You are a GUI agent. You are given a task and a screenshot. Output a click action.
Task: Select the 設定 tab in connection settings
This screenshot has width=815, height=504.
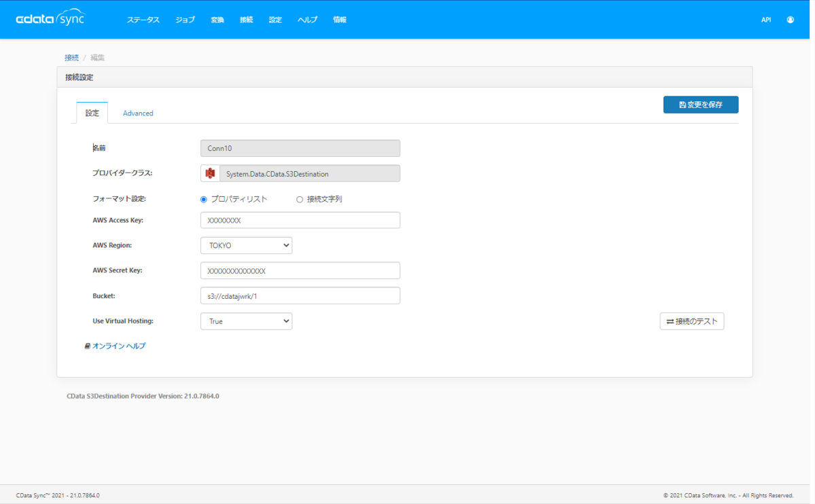pos(92,113)
